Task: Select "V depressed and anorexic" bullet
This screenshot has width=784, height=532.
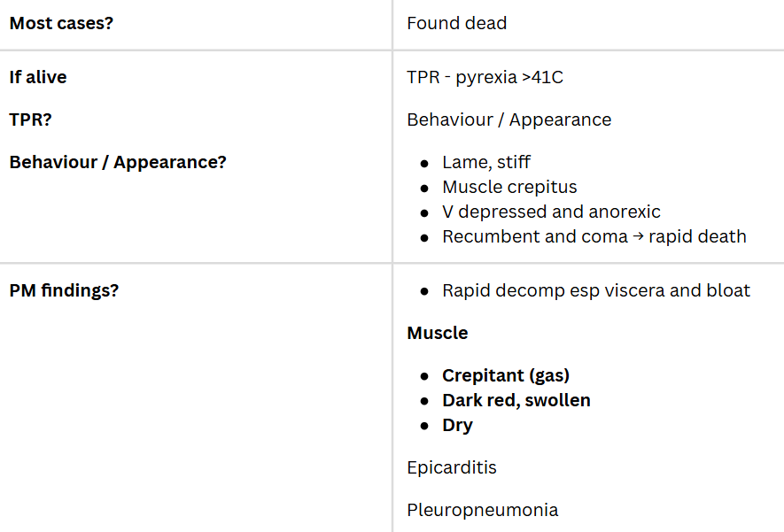Action: tap(551, 212)
